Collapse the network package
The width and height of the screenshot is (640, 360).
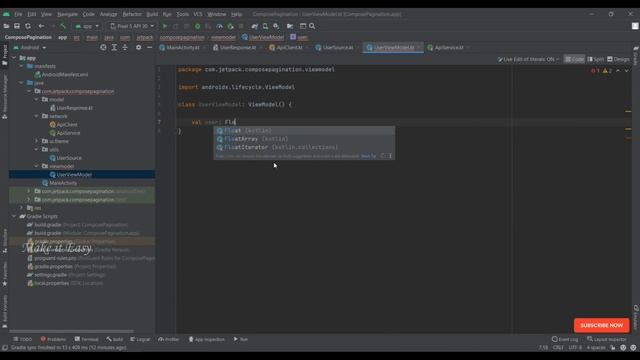click(37, 116)
